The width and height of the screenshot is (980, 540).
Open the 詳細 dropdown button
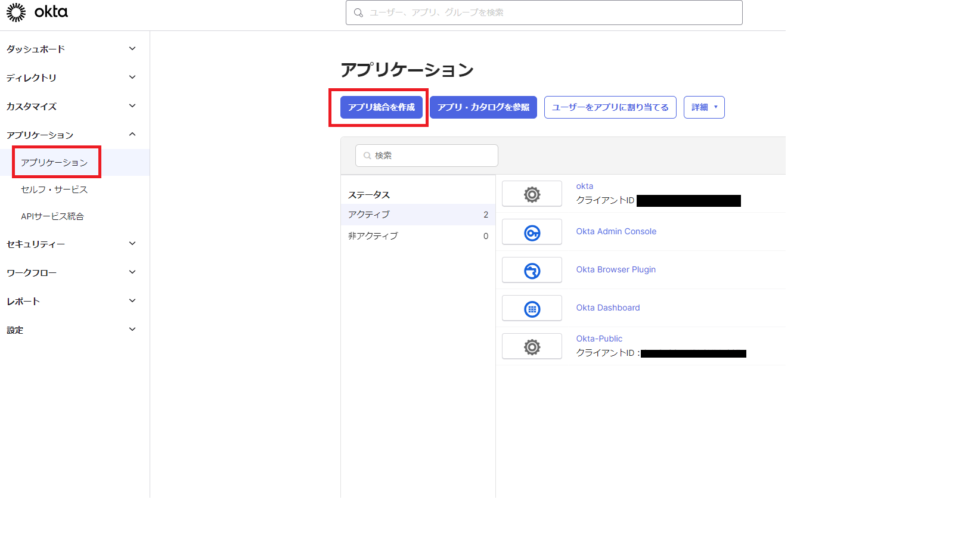click(x=704, y=107)
